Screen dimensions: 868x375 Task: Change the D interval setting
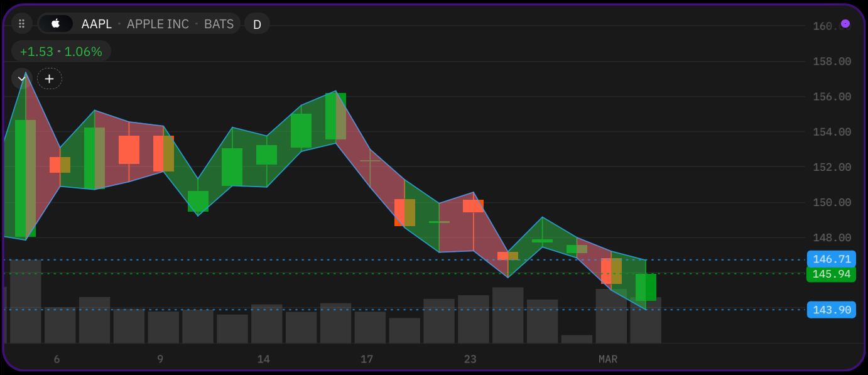point(257,24)
